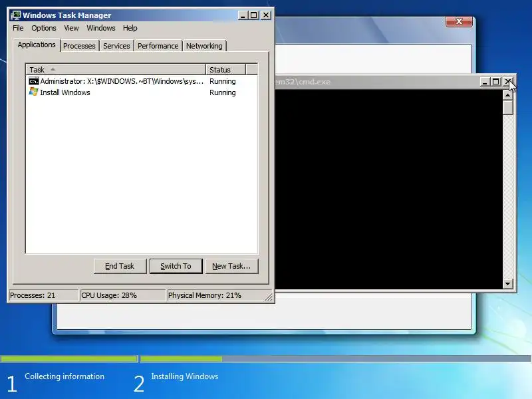
Task: Select the Install Windows task row
Action: point(142,92)
